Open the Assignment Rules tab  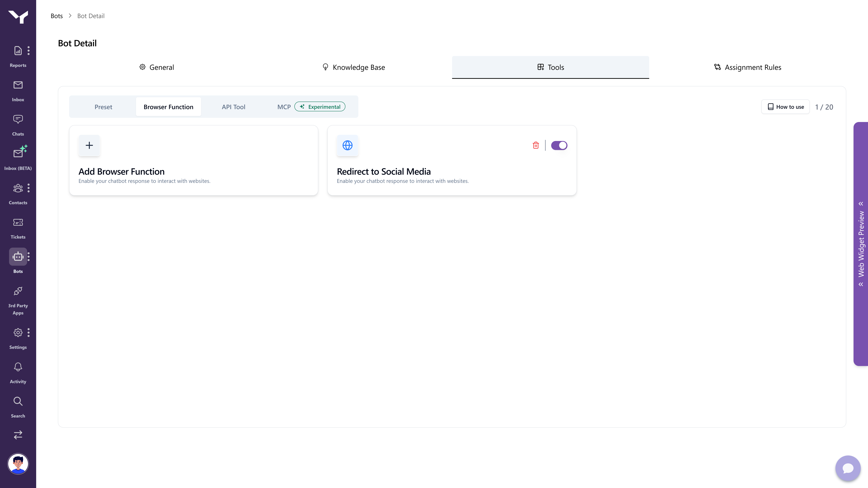tap(747, 67)
